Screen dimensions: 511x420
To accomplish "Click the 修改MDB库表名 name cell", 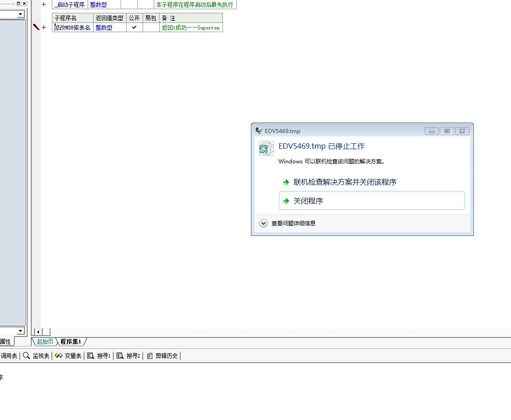I will point(72,28).
